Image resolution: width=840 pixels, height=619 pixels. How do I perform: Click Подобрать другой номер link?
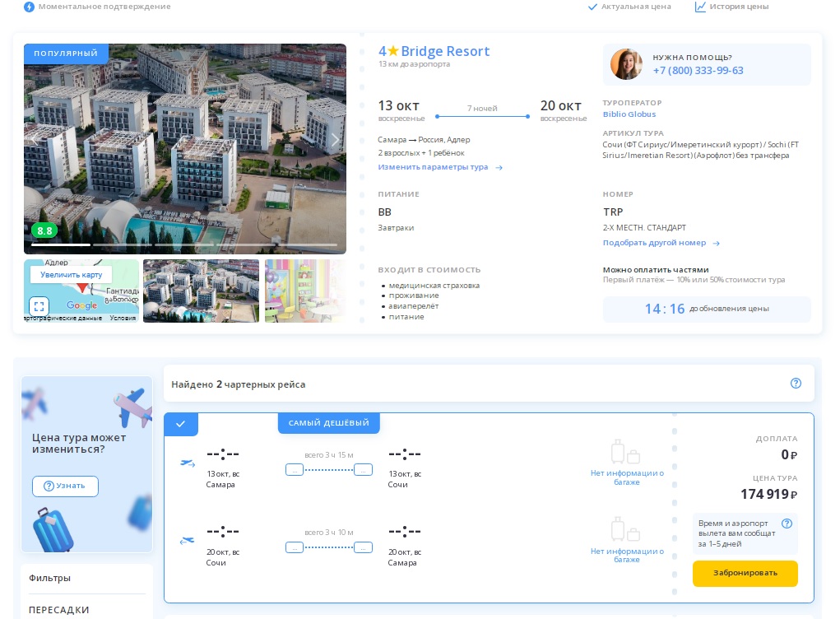tap(654, 243)
